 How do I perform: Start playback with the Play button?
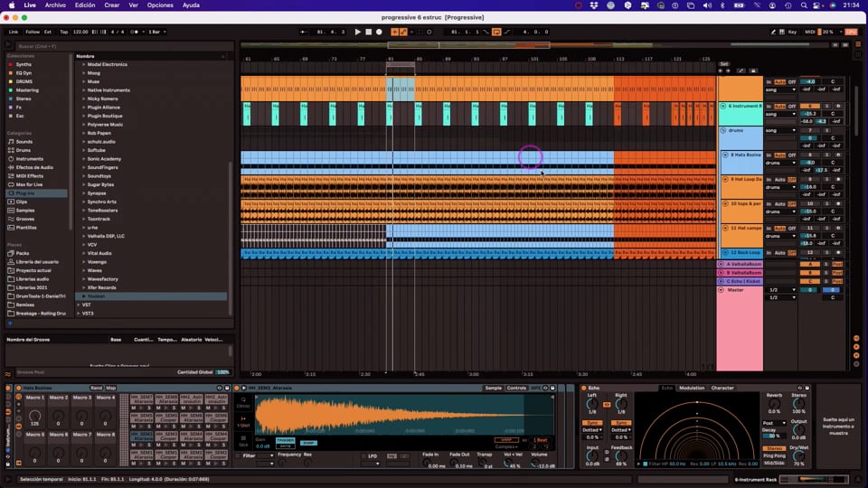click(x=358, y=33)
